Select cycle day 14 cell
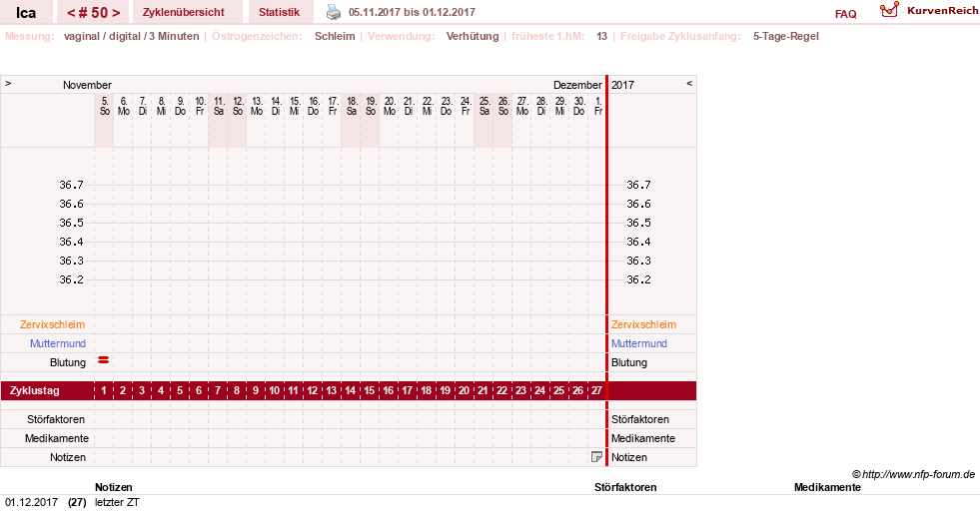980x526 pixels. coord(350,390)
